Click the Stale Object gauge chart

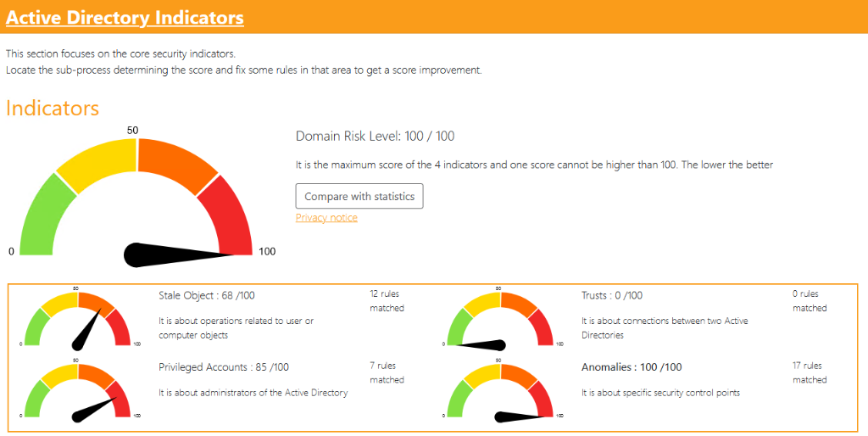point(78,318)
